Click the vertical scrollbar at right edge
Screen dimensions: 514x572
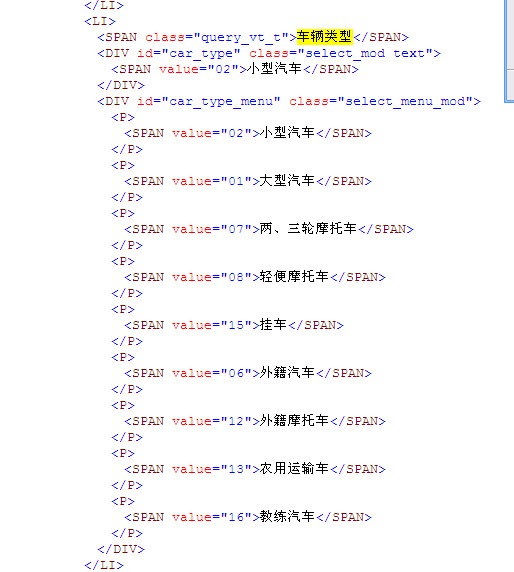pyautogui.click(x=509, y=51)
